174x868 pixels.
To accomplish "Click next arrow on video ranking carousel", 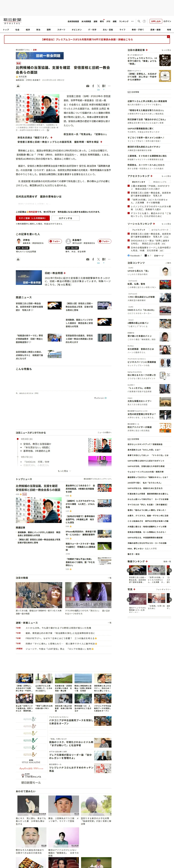I will pos(170,570).
